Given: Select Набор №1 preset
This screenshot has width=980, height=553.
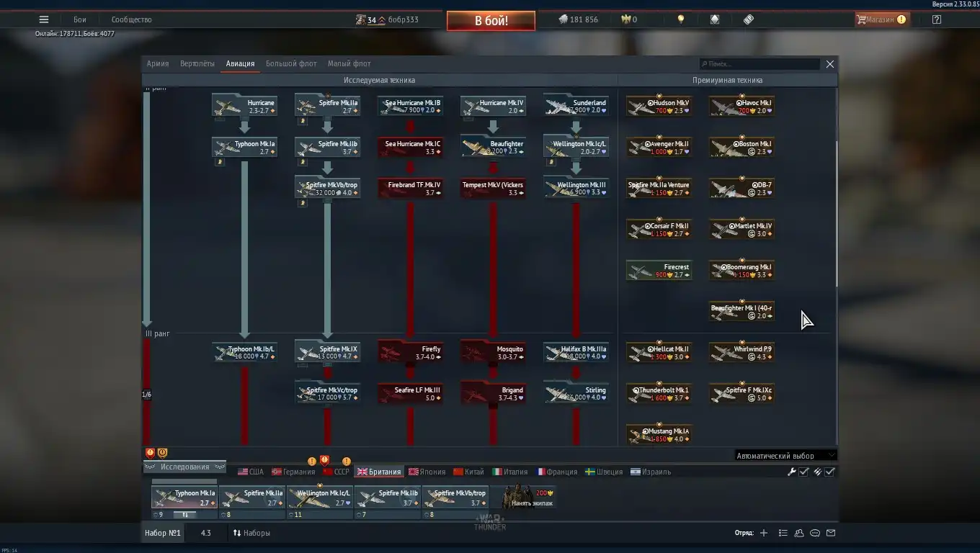Looking at the screenshot, I should click(162, 533).
